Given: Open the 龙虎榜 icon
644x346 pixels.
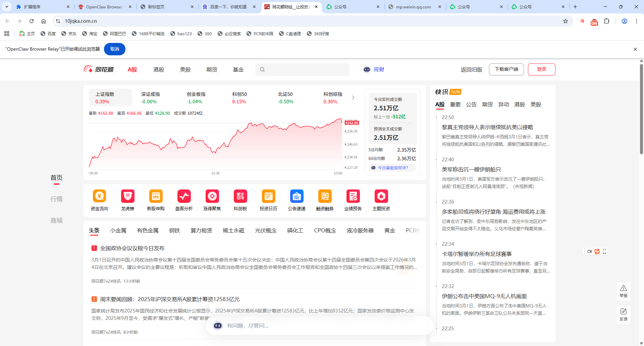Looking at the screenshot, I should [127, 196].
